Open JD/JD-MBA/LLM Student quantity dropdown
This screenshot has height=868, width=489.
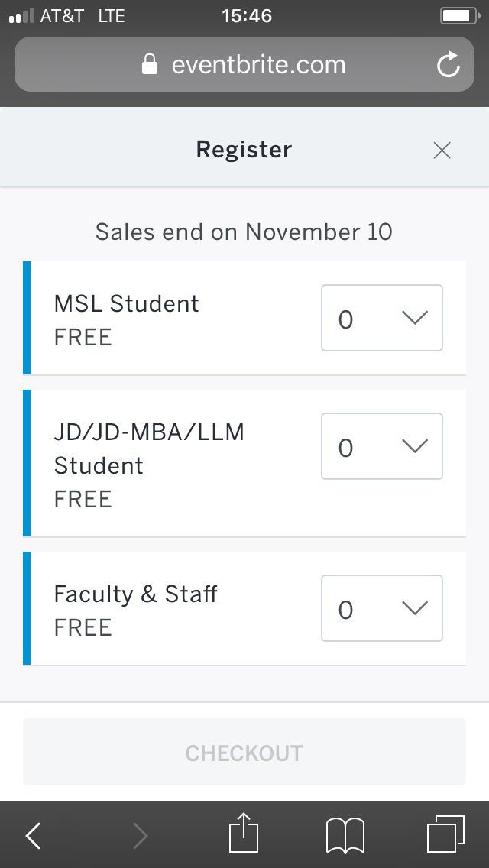tap(381, 446)
